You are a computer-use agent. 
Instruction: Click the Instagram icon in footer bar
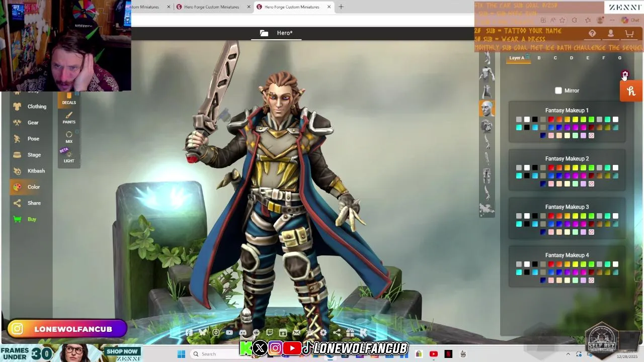click(216, 332)
